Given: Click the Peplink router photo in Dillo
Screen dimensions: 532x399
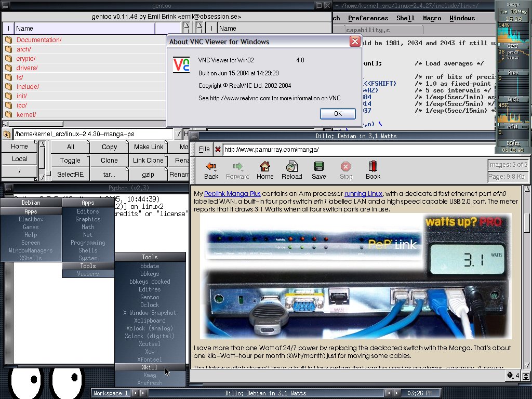Looking at the screenshot, I should 356,276.
